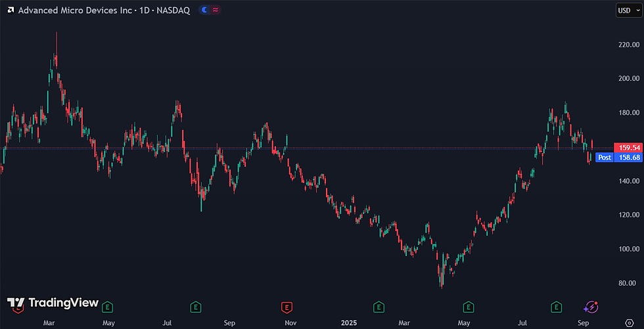Click the 140.00 price axis label

(x=628, y=181)
